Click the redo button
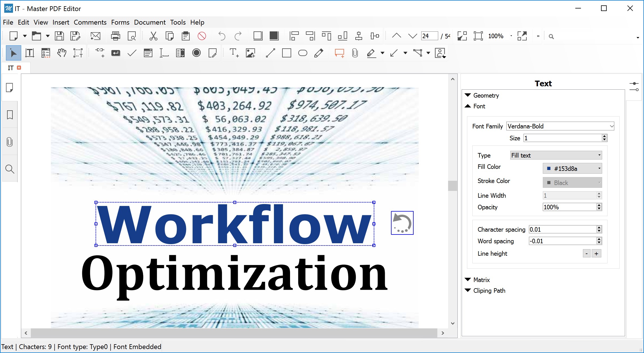 point(238,36)
